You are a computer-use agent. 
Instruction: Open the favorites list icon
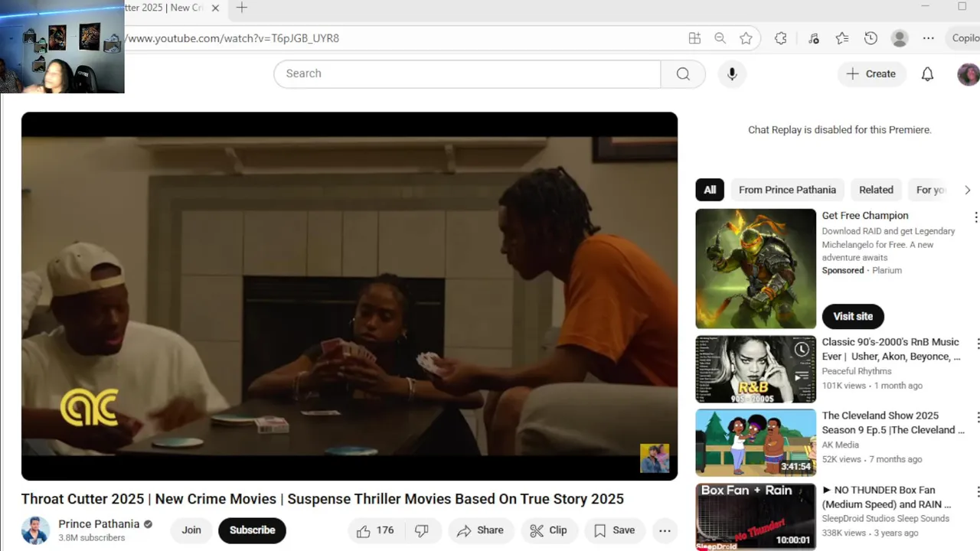tap(842, 38)
